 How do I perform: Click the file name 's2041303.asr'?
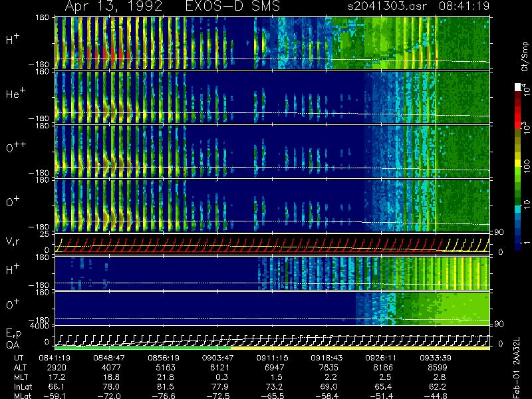387,6
